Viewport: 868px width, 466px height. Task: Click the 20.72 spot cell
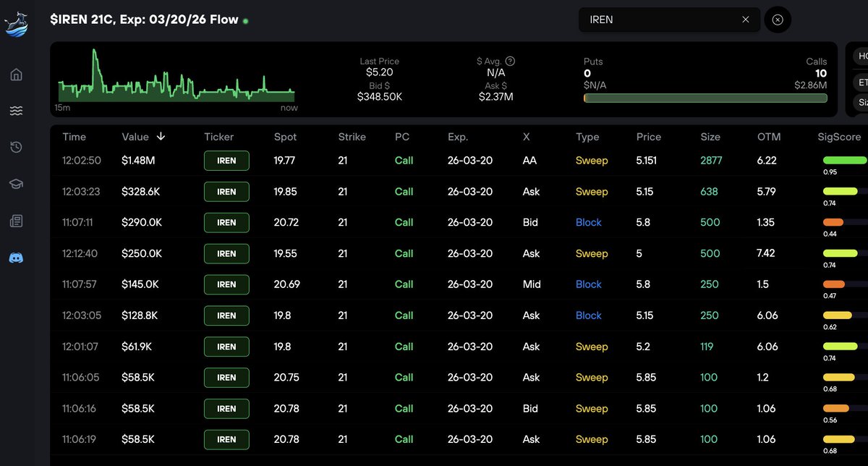(286, 222)
